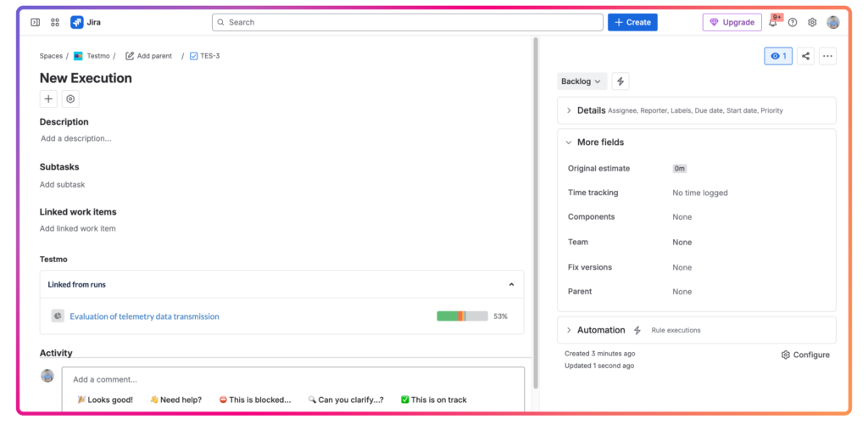Click the share icon
The image size is (868, 425).
pos(805,56)
